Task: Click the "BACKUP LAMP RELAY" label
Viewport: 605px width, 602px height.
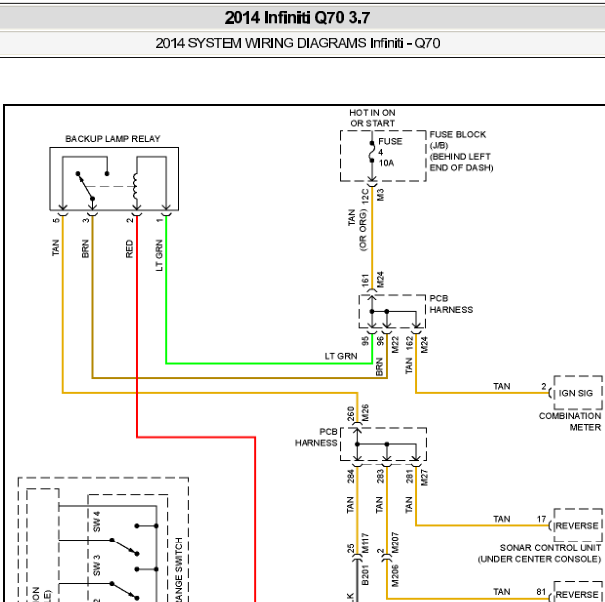Action: tap(113, 139)
